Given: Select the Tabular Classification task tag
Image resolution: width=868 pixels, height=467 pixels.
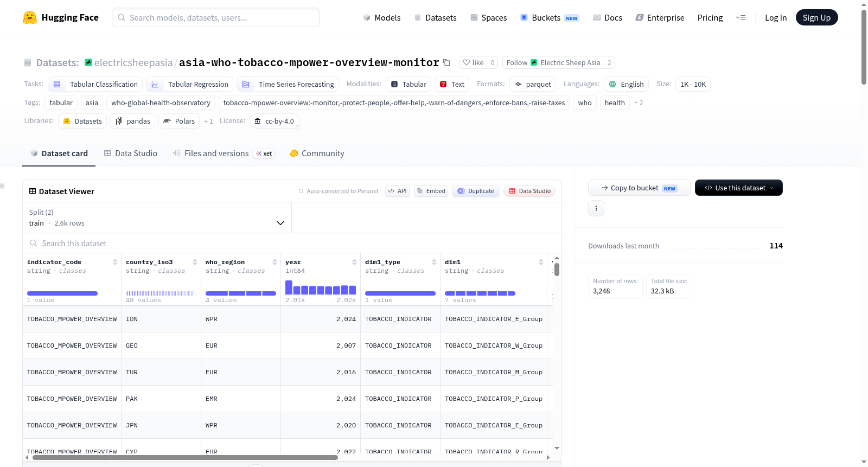Looking at the screenshot, I should coord(95,84).
